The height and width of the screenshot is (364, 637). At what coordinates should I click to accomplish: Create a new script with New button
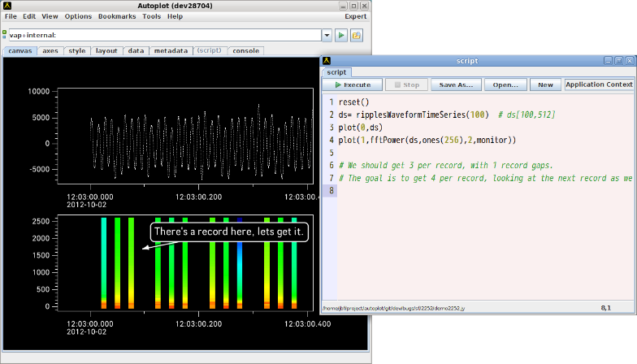coord(545,84)
